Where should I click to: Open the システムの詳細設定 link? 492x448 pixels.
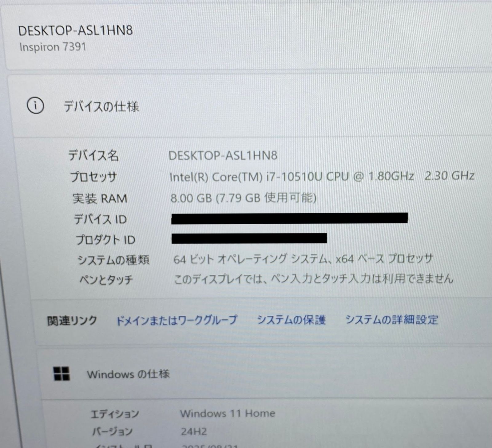[392, 319]
